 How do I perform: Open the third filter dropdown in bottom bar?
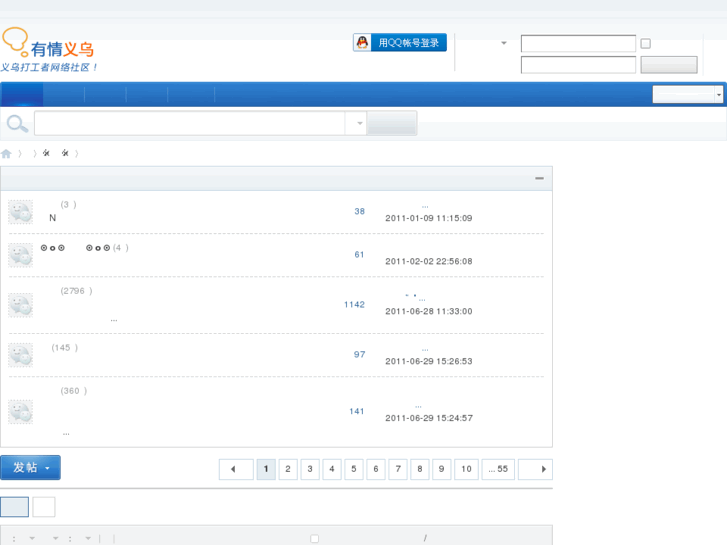(88, 539)
